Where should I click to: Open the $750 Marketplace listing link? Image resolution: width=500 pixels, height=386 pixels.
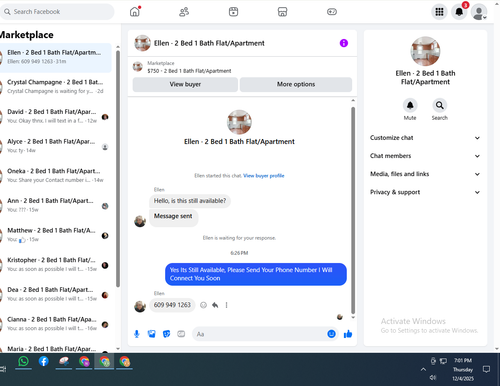(189, 71)
